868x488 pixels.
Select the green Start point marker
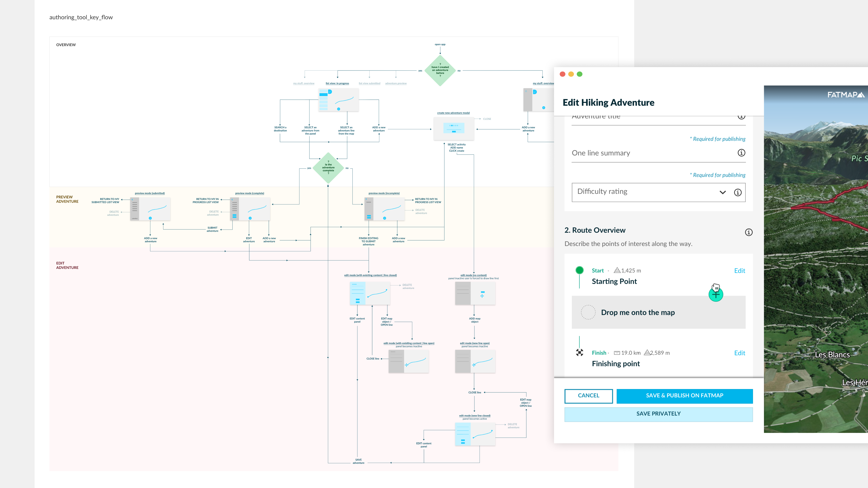(x=580, y=270)
